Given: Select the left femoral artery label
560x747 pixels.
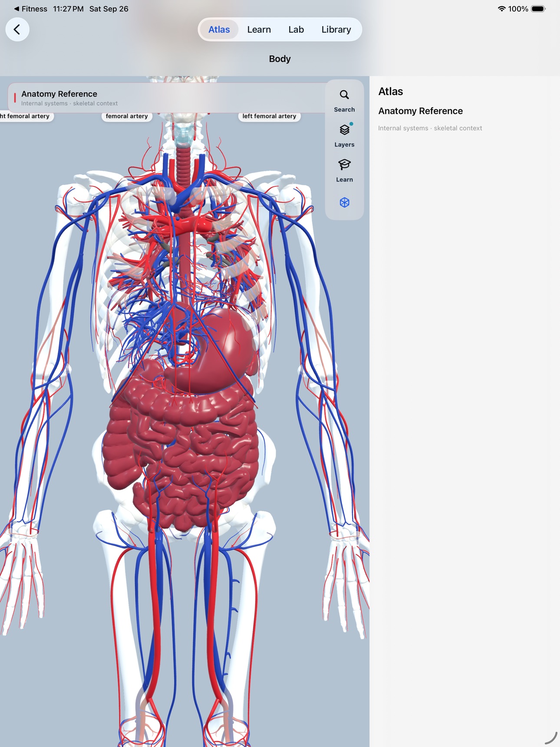Looking at the screenshot, I should tap(269, 116).
